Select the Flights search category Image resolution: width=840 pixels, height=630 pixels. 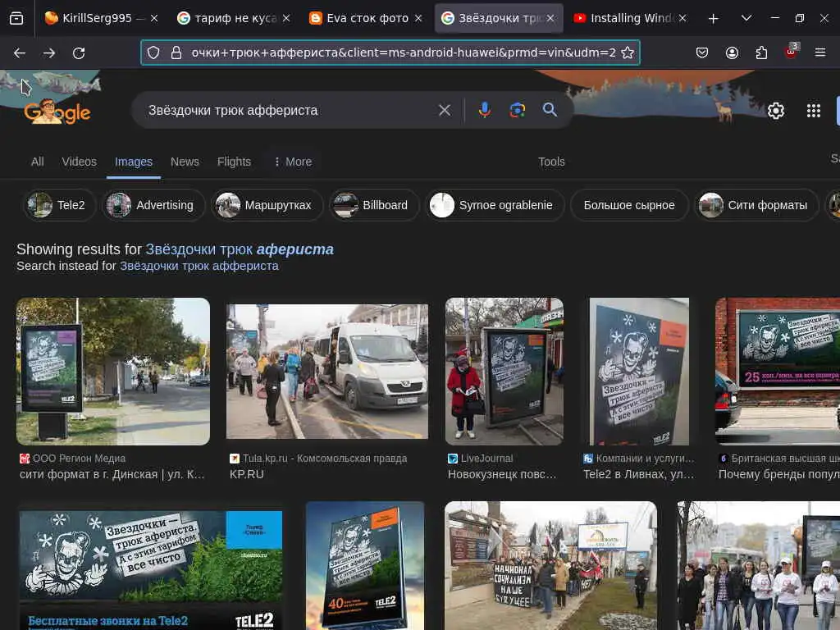(x=234, y=162)
